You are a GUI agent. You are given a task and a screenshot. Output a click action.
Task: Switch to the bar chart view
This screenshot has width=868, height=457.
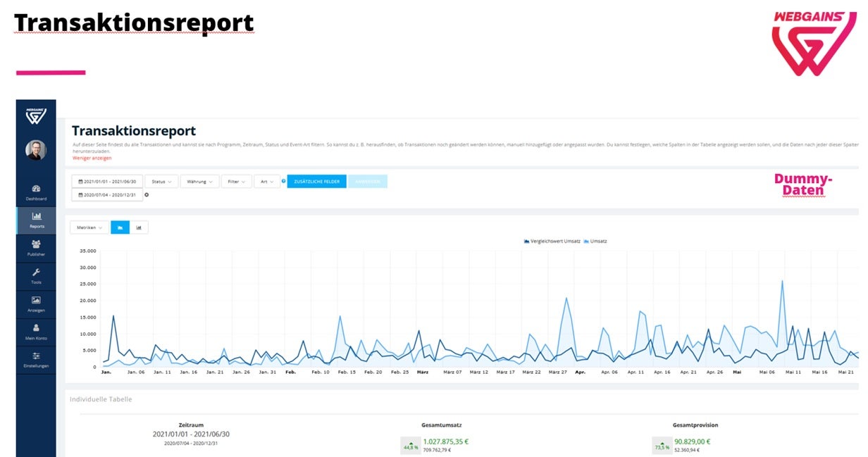coord(139,227)
